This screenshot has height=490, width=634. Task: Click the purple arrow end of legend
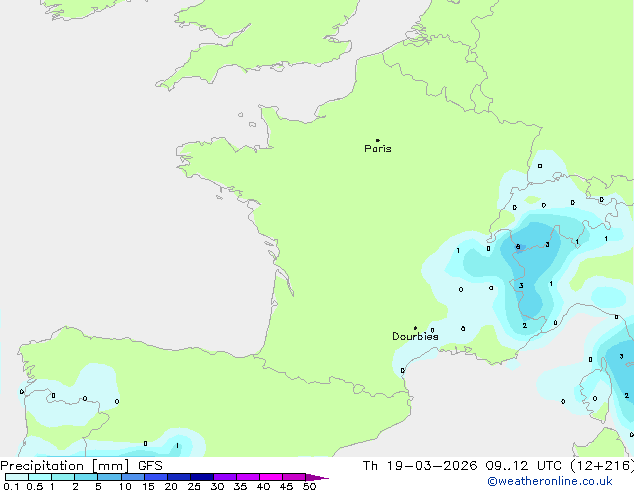(x=317, y=477)
